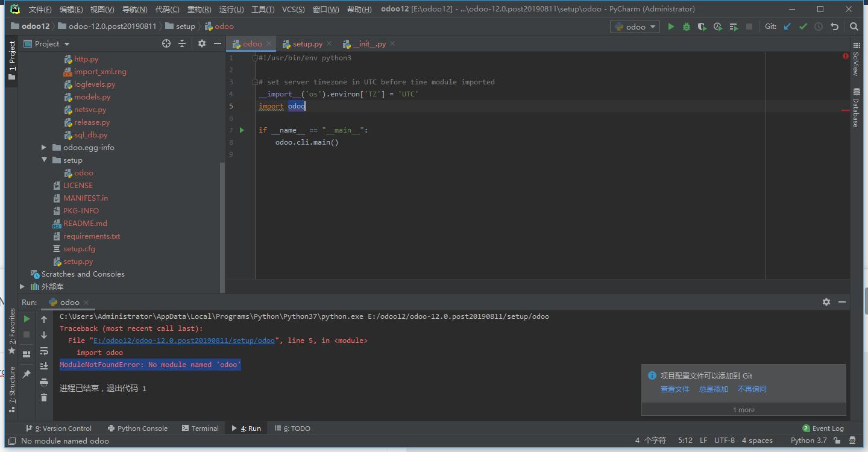Print the Run console output
This screenshot has width=868, height=452.
[x=44, y=382]
